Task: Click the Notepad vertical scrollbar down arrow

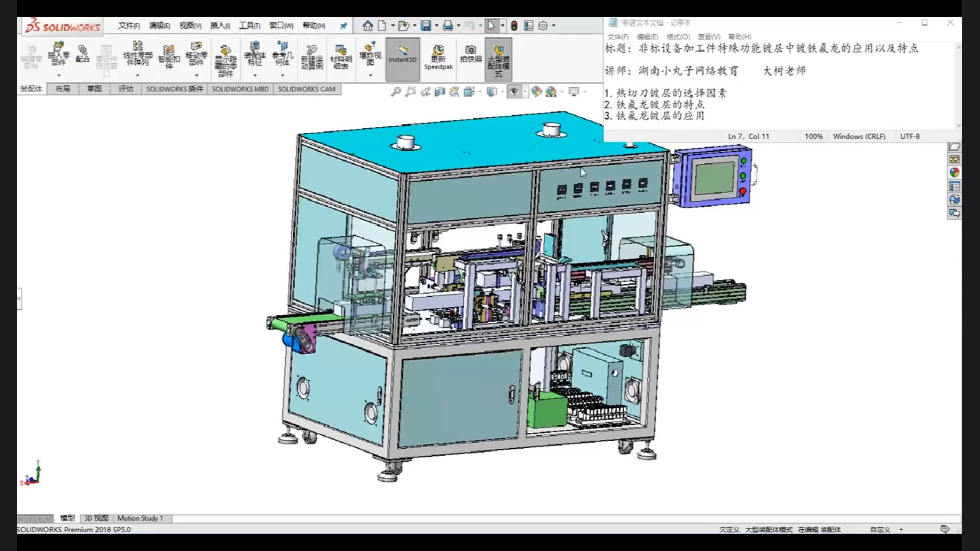Action: 958,125
